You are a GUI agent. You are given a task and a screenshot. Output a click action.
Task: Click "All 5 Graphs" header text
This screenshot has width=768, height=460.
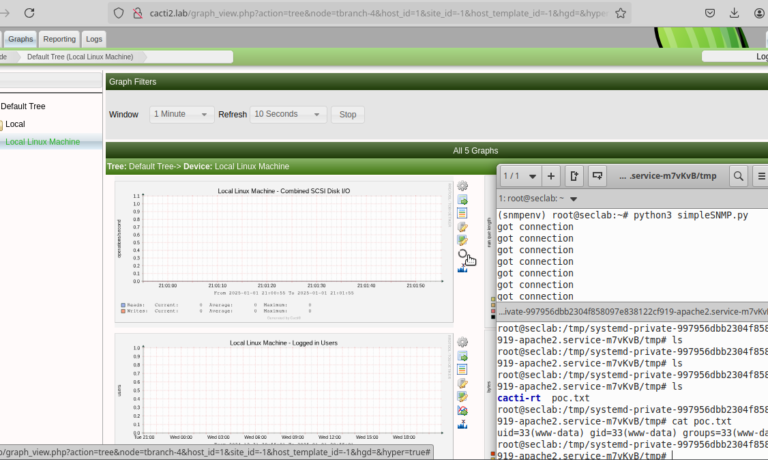tap(476, 151)
